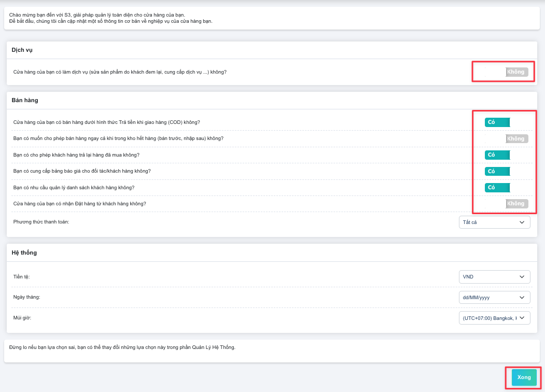Expand the VND currency dropdown

coord(494,277)
